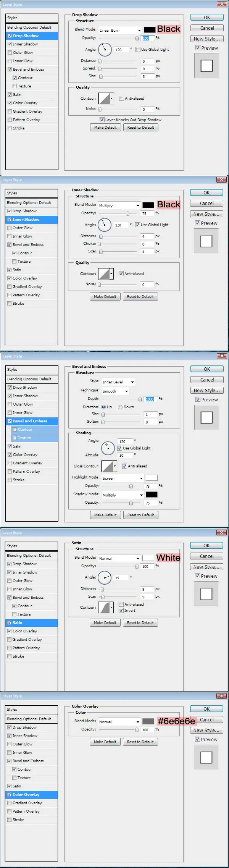This screenshot has height=868, width=229.
Task: Click the Depth field showing 1000
Action: coord(151,399)
